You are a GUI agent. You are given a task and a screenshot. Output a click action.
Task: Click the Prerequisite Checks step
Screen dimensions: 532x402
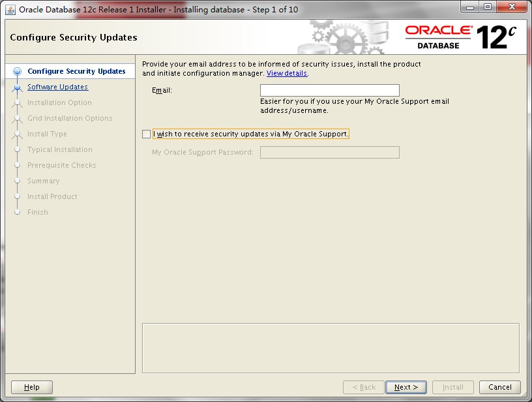coord(62,165)
